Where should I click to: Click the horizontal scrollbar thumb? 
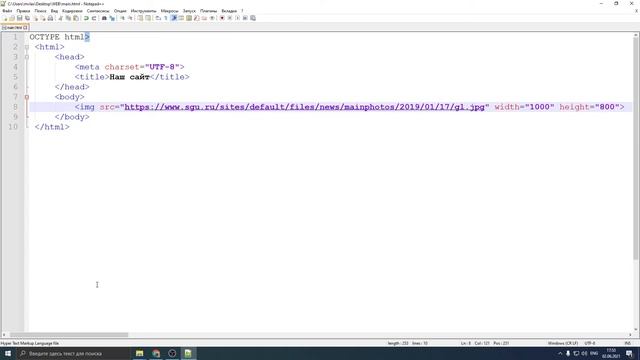click(x=69, y=335)
